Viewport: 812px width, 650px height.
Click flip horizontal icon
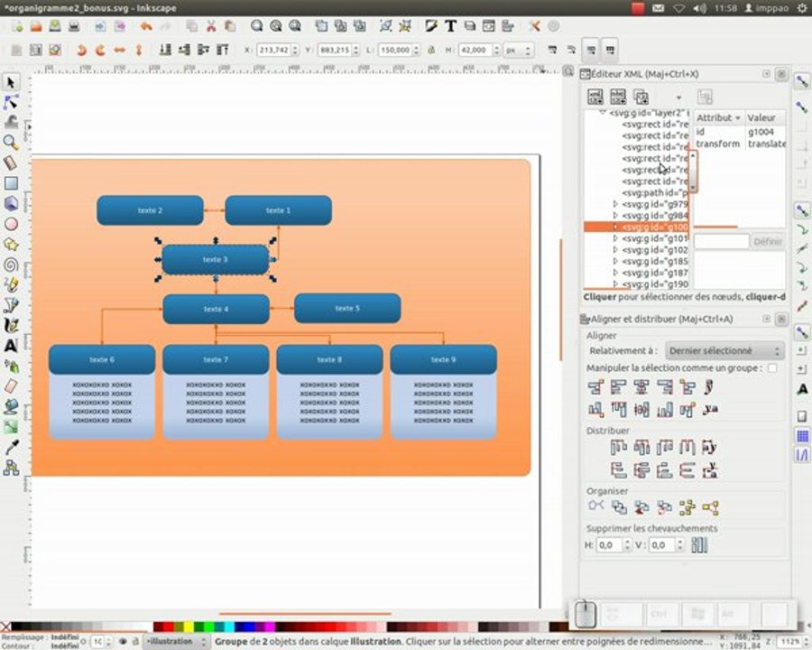click(120, 51)
